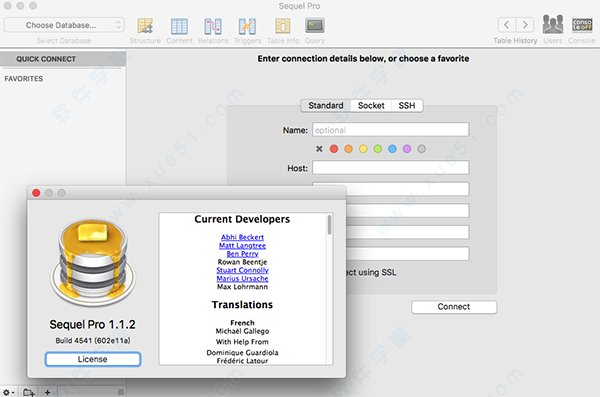Open the Choose Database dropdown
Image resolution: width=600 pixels, height=397 pixels.
64,25
